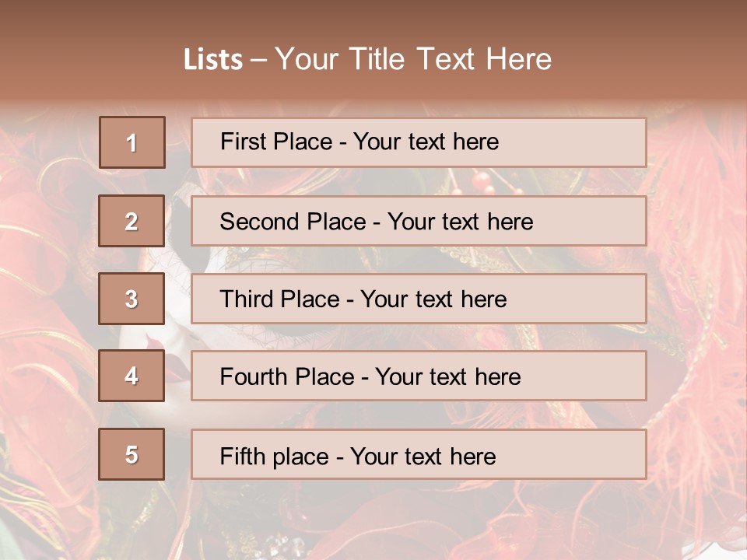Image resolution: width=747 pixels, height=560 pixels.
Task: Click the bold word Lists in title
Action: pos(212,60)
